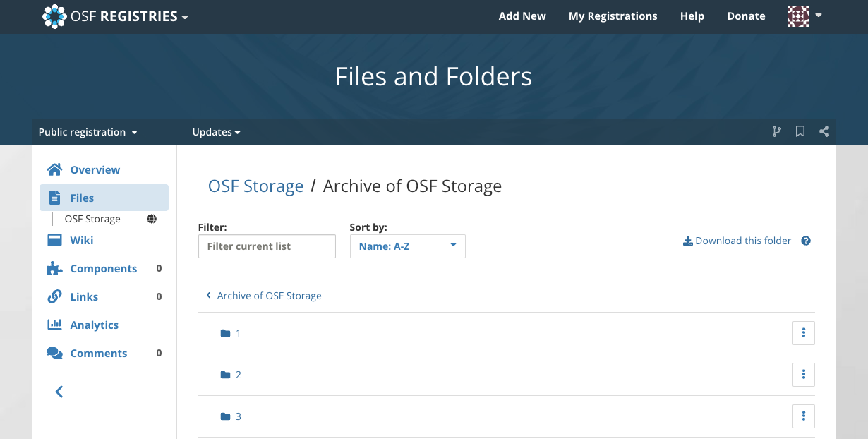
Task: Click the Wiki window icon
Action: point(54,240)
